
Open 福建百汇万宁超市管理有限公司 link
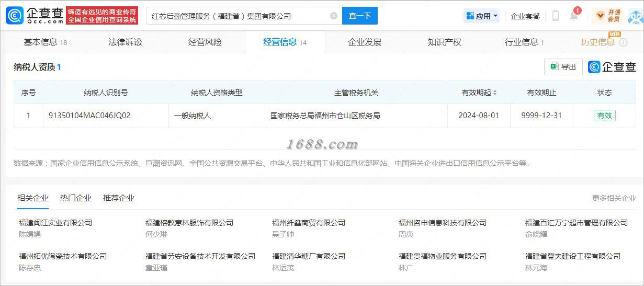click(x=577, y=223)
